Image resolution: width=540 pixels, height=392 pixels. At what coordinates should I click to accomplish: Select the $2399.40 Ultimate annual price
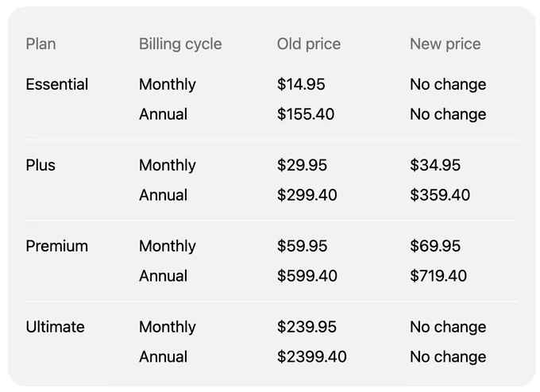(311, 357)
